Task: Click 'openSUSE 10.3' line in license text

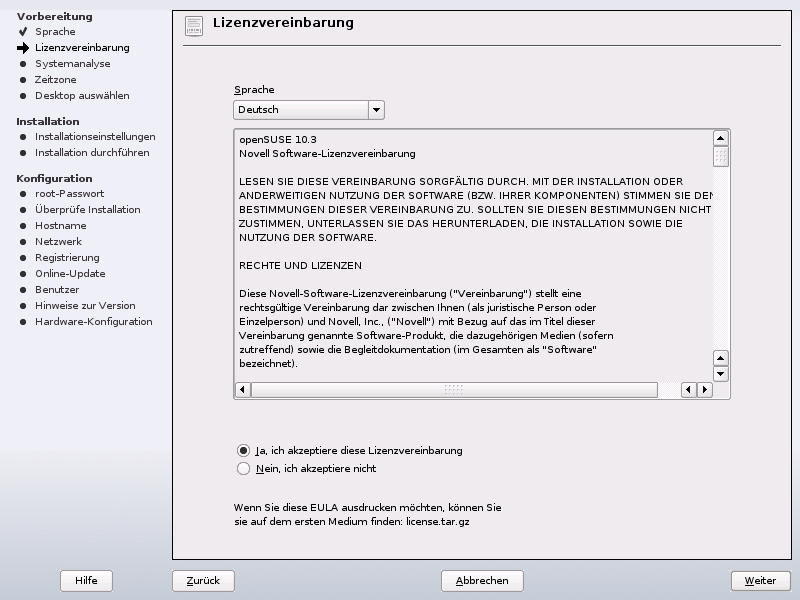Action: [x=278, y=140]
